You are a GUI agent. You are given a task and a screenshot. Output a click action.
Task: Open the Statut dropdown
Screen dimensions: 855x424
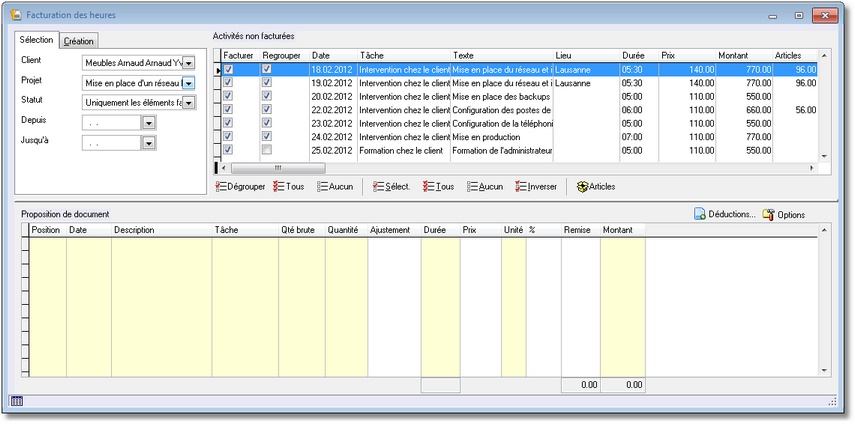[x=189, y=102]
